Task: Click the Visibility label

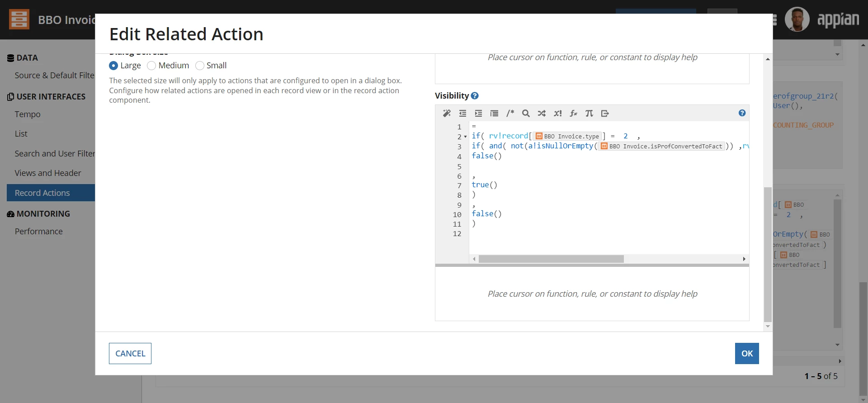Action: click(x=452, y=96)
